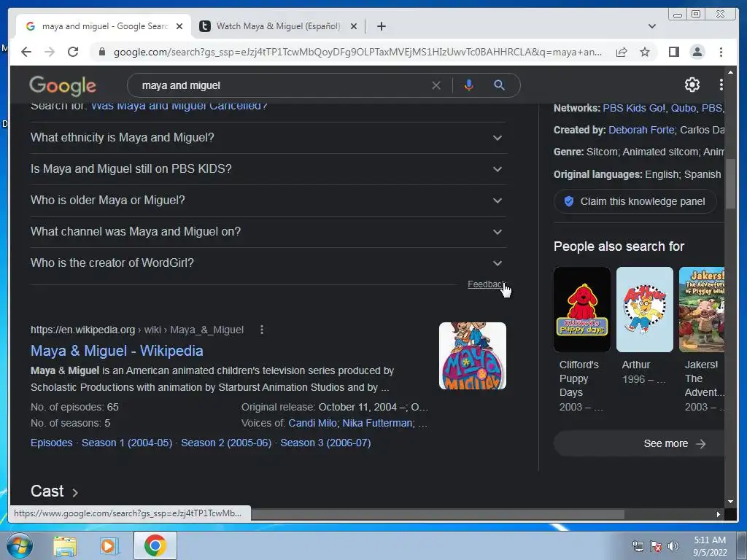Open Clifford's Puppy Days card
The image size is (747, 560).
[581, 339]
